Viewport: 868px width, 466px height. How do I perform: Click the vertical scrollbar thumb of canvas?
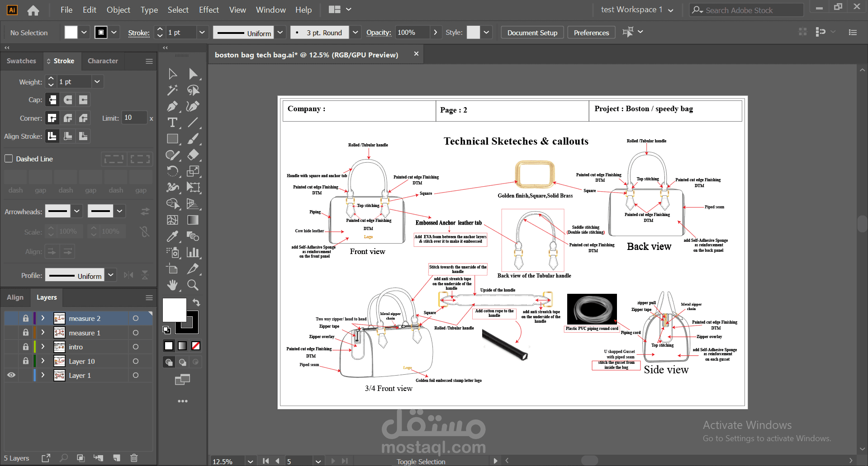[x=862, y=224]
